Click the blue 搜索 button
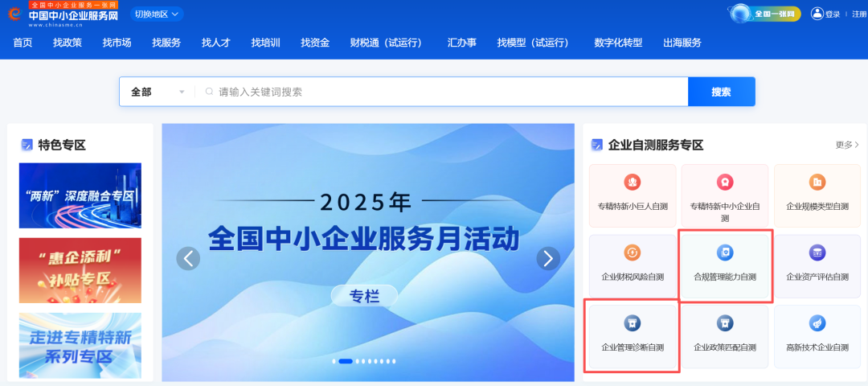The height and width of the screenshot is (386, 868). click(721, 92)
